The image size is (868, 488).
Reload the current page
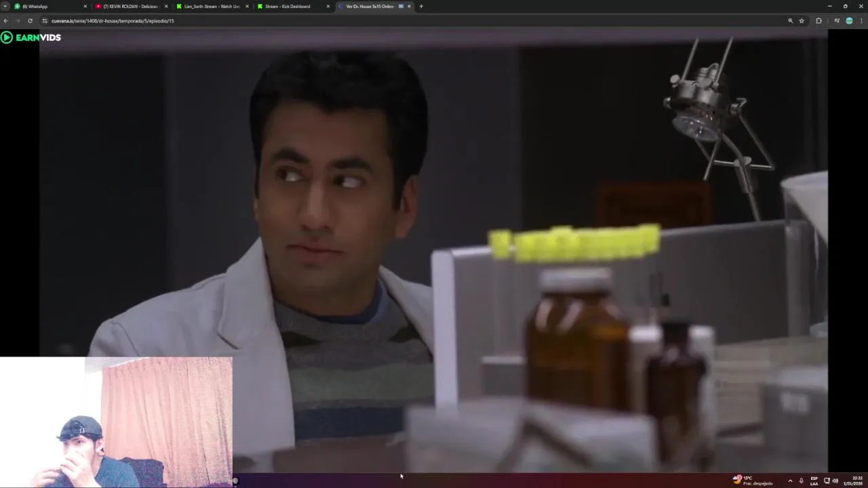point(30,21)
